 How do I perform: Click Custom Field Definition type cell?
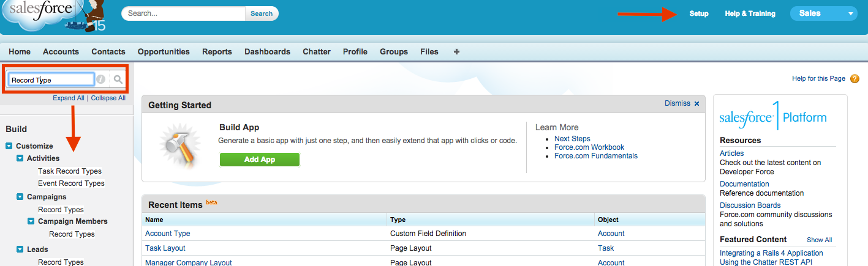(428, 234)
